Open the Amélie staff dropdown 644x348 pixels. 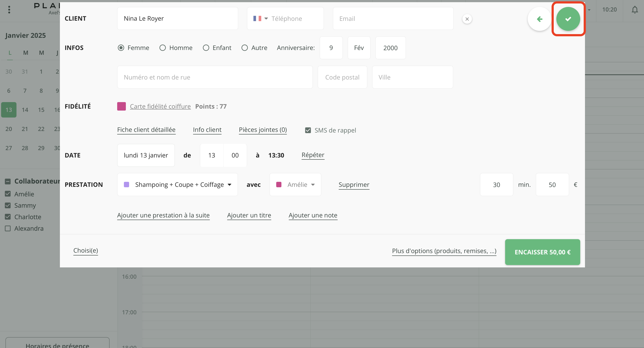tap(295, 184)
